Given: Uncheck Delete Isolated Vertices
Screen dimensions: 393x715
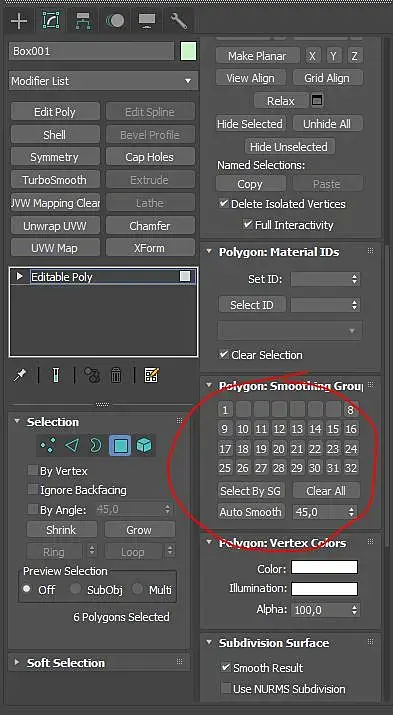Looking at the screenshot, I should pyautogui.click(x=223, y=203).
